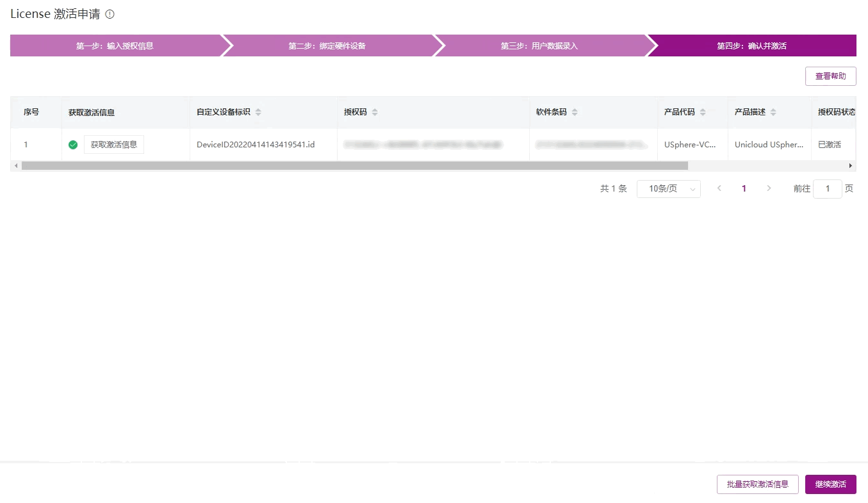Image resolution: width=868 pixels, height=503 pixels.
Task: Click the table scroll left arrow
Action: [x=16, y=165]
